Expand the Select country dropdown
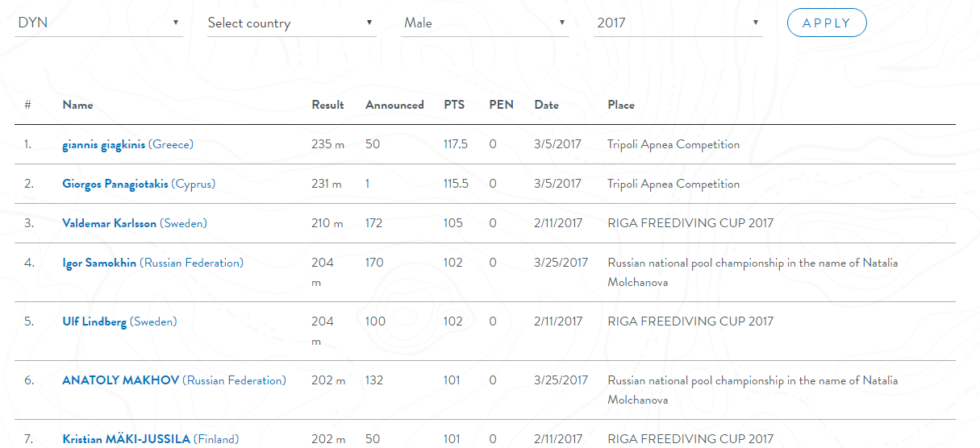The width and height of the screenshot is (980, 448). tap(291, 23)
